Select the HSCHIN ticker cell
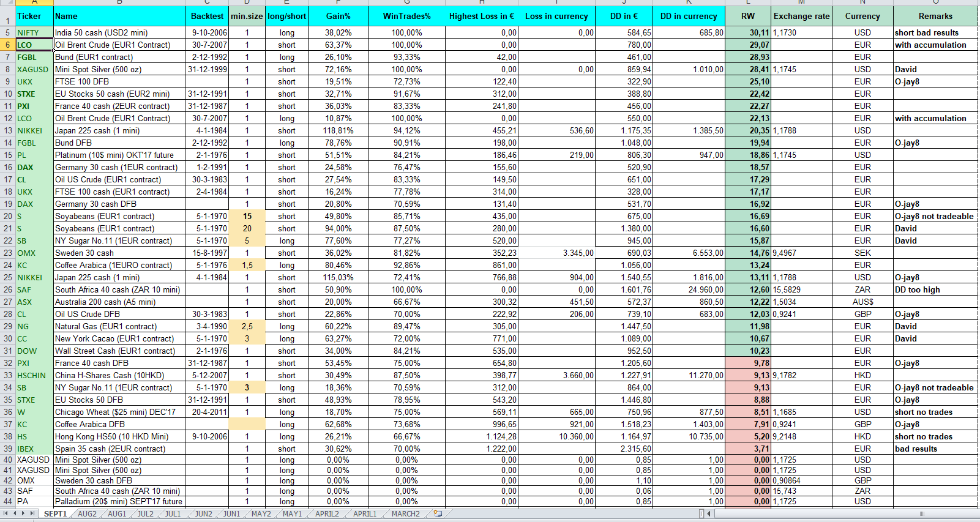 34,375
